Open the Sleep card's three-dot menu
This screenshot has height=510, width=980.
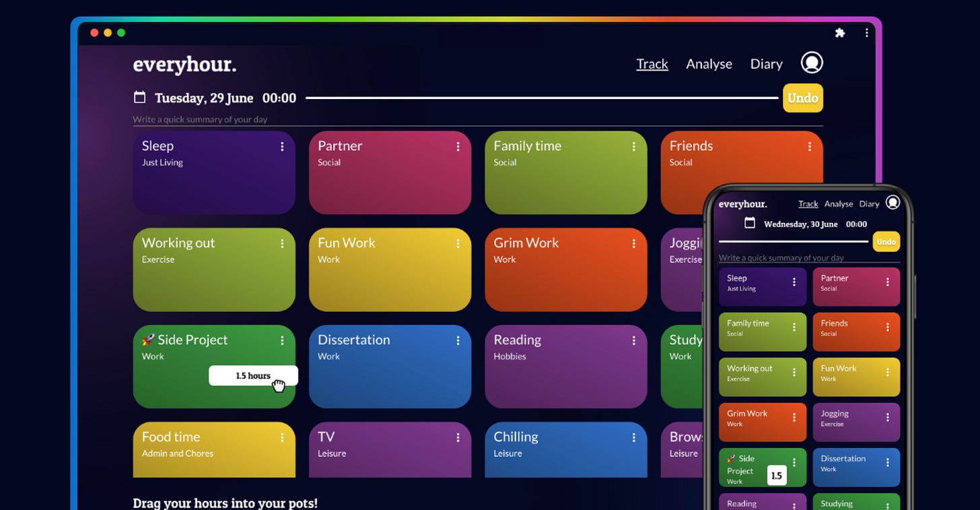coord(282,146)
